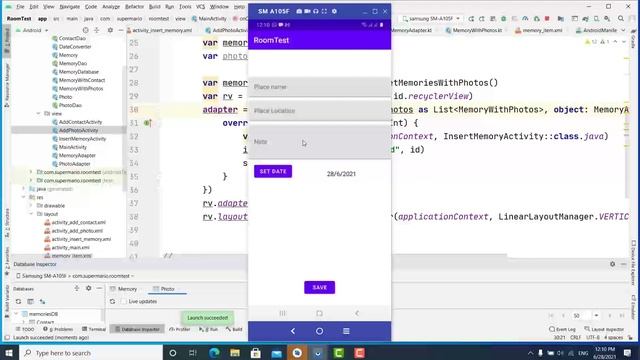Image resolution: width=640 pixels, height=360 pixels.
Task: Open the Layout Inspector tool window
Action: point(604,329)
